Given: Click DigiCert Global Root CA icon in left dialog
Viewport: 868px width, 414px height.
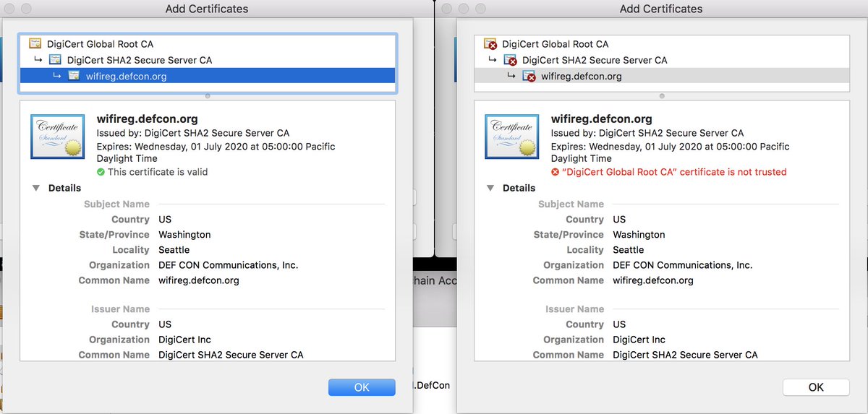Looking at the screenshot, I should (x=35, y=44).
